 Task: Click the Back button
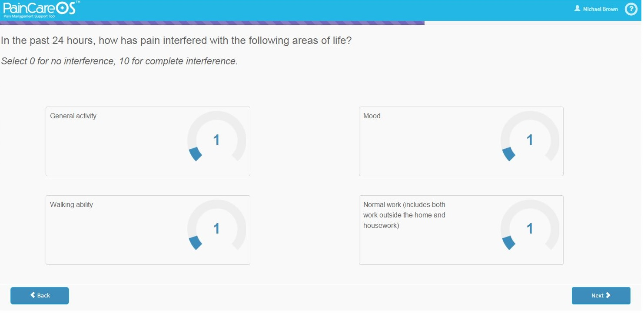pyautogui.click(x=40, y=297)
